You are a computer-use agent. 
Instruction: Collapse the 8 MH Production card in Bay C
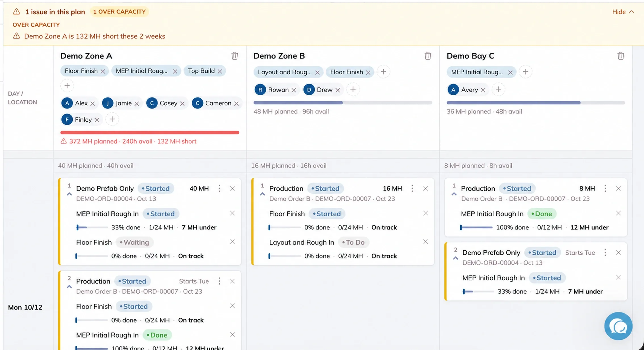[454, 194]
